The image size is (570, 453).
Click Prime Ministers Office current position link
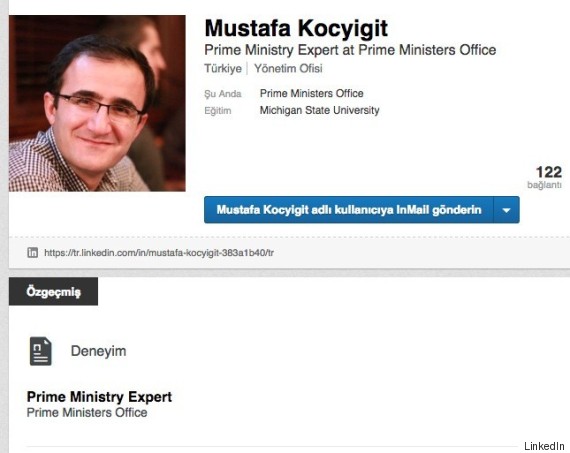pyautogui.click(x=312, y=93)
